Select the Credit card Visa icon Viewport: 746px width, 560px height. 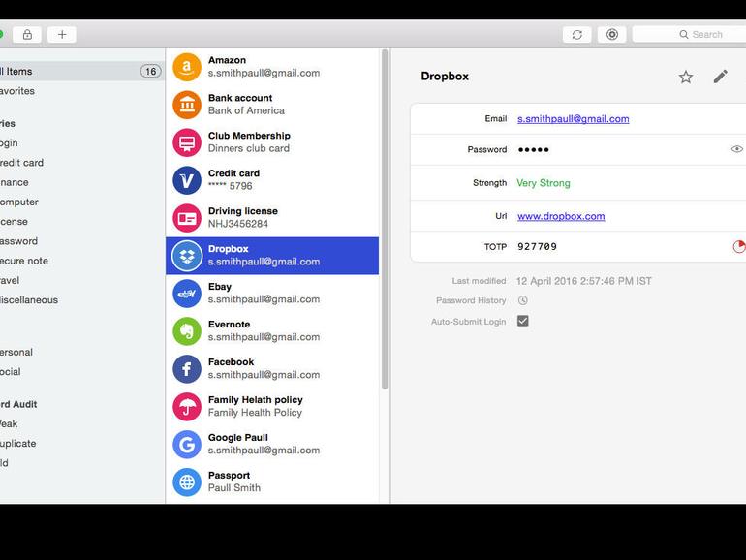(187, 180)
